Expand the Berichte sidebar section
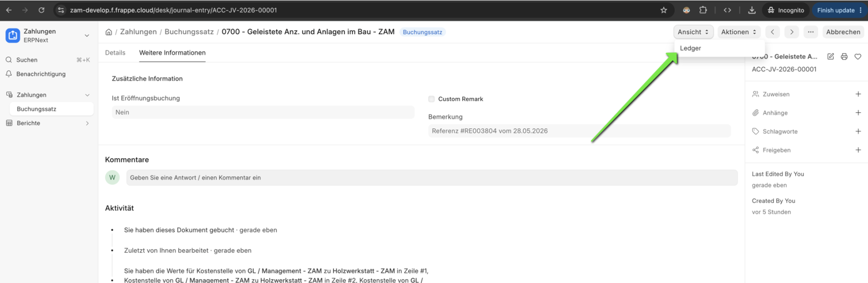 point(87,123)
